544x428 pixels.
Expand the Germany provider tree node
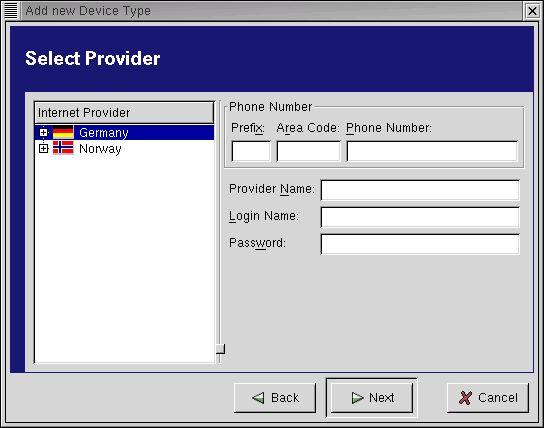click(x=43, y=132)
